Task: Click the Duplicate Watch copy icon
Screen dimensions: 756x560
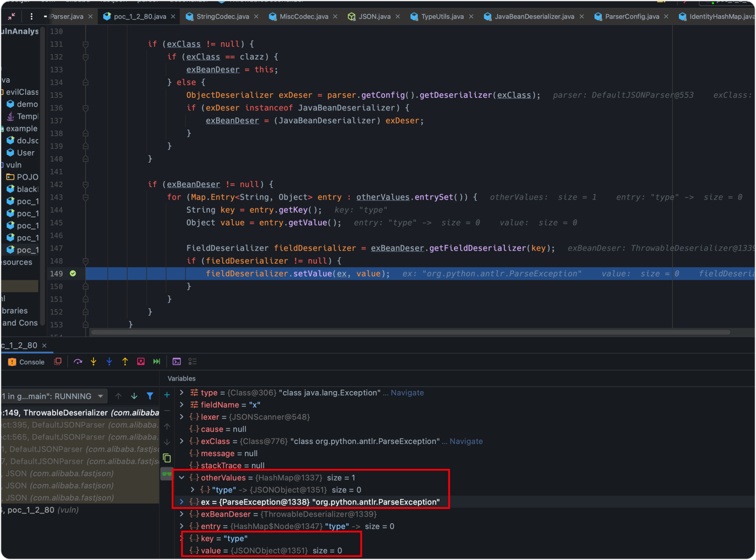Action: click(x=167, y=458)
